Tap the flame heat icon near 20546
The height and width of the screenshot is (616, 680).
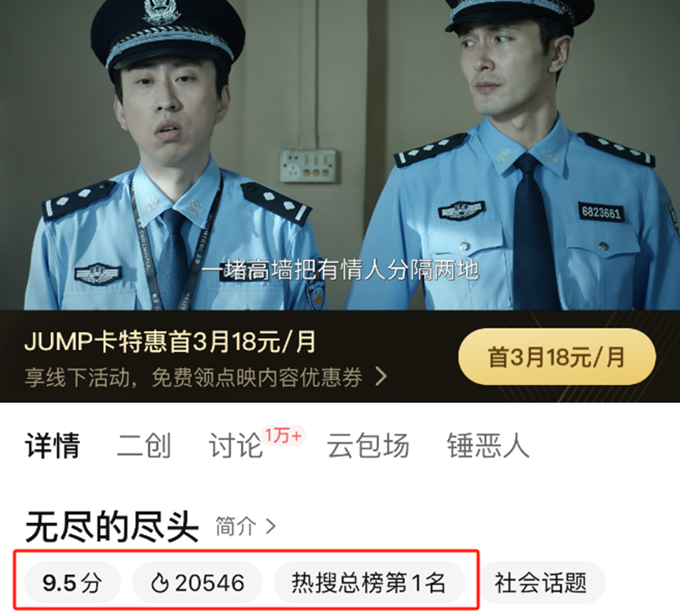[160, 583]
